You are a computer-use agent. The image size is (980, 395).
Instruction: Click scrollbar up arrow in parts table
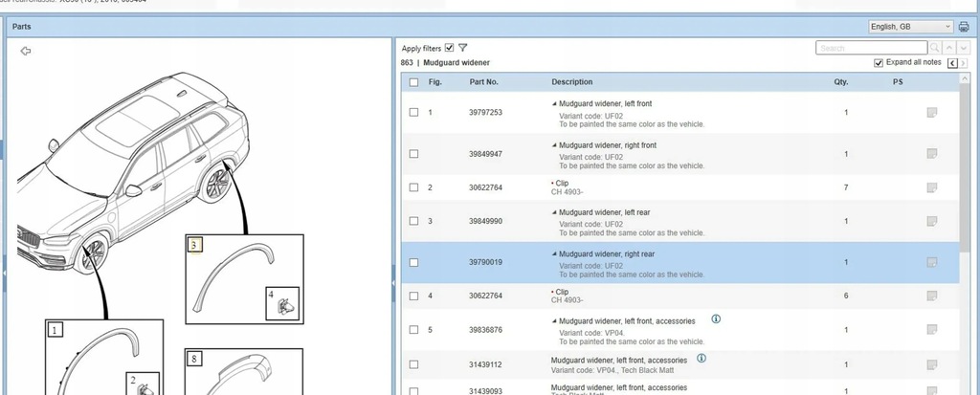pos(965,78)
